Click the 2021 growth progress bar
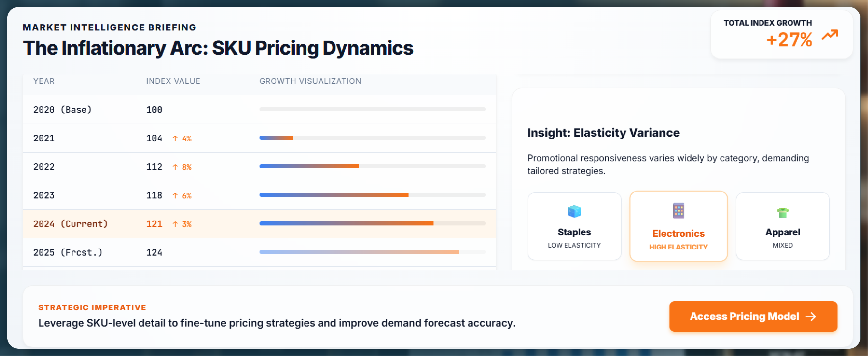The width and height of the screenshot is (868, 356). pos(372,138)
